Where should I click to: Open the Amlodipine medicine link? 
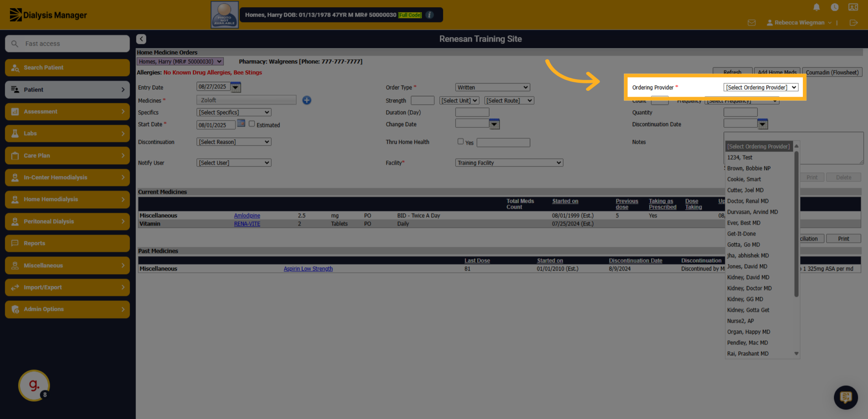(x=247, y=215)
